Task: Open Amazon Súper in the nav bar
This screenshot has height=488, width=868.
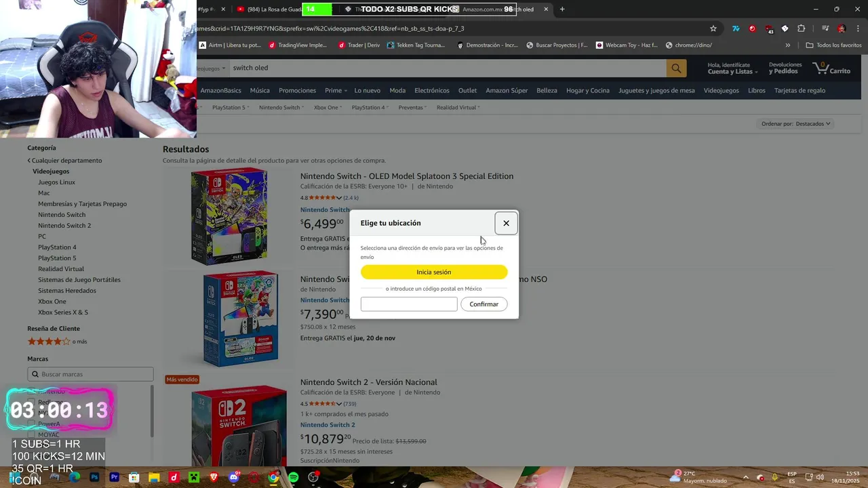Action: pos(507,90)
